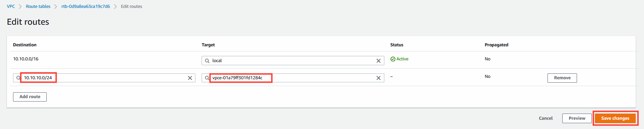Cancel editing the routes
Image resolution: width=644 pixels, height=129 pixels.
coord(545,118)
